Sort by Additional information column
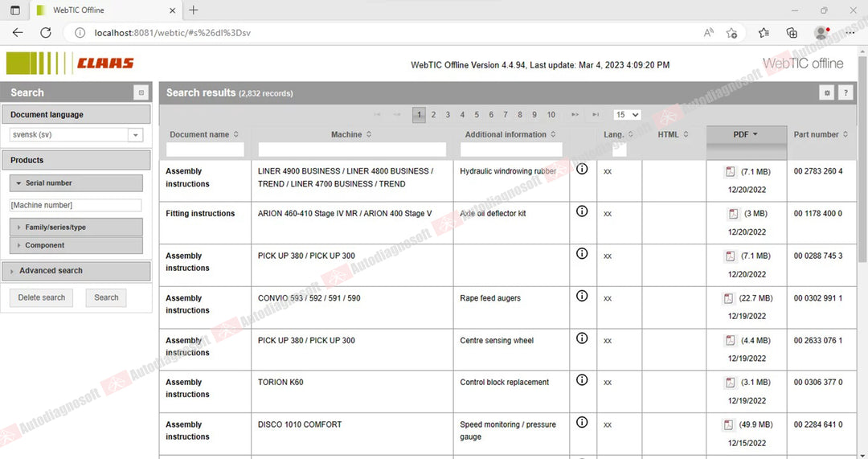 510,134
